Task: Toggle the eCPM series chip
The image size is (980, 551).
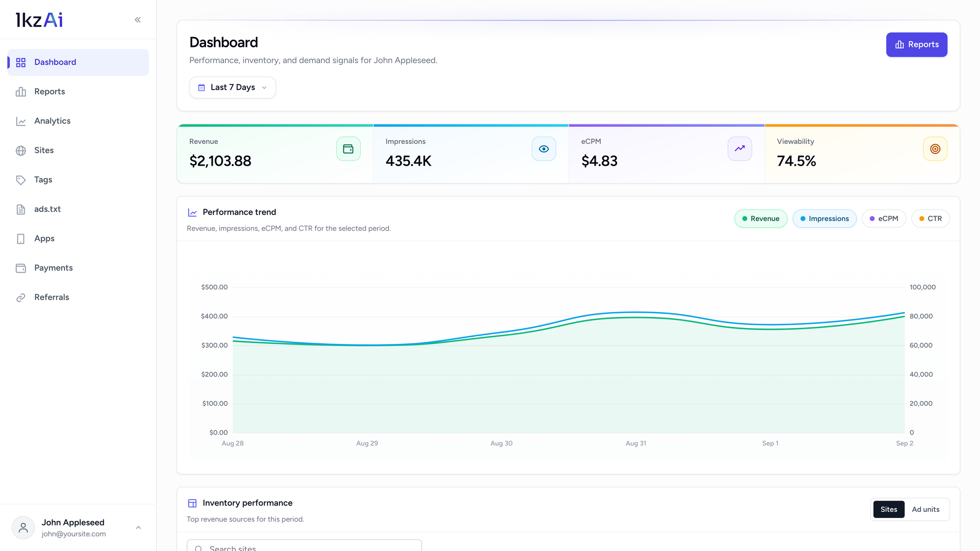Action: (884, 219)
